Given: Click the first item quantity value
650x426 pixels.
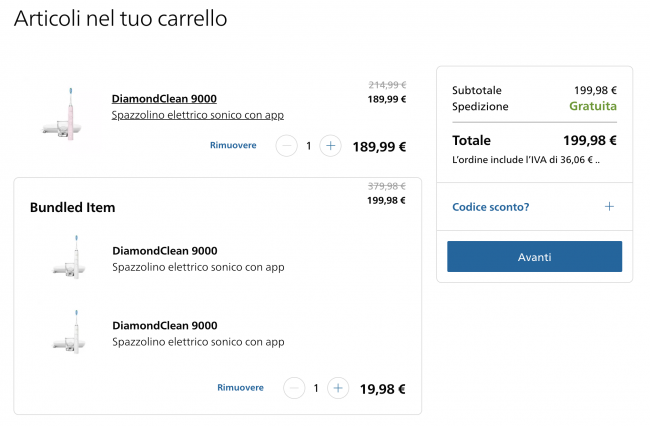Looking at the screenshot, I should click(308, 146).
